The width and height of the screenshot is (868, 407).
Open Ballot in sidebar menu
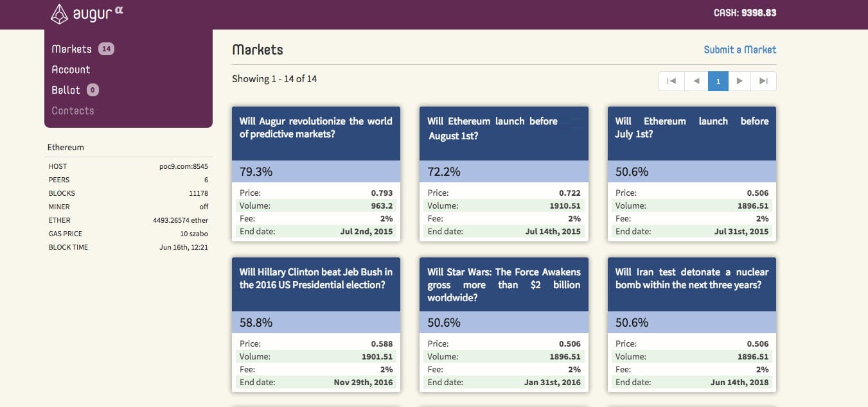(66, 90)
